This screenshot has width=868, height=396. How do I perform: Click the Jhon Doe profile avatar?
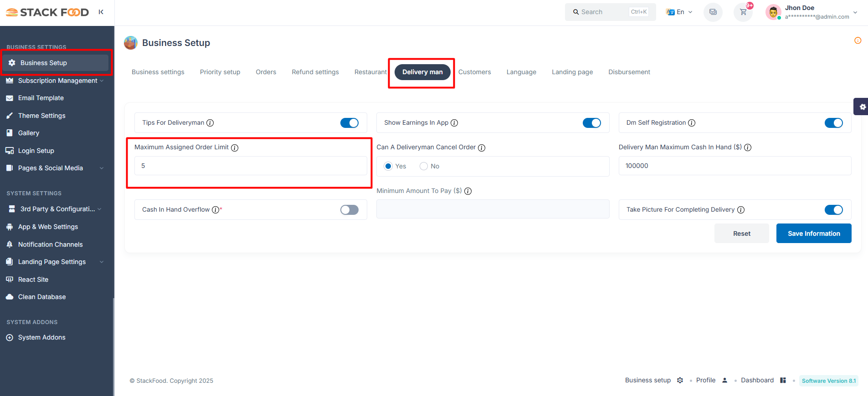773,12
